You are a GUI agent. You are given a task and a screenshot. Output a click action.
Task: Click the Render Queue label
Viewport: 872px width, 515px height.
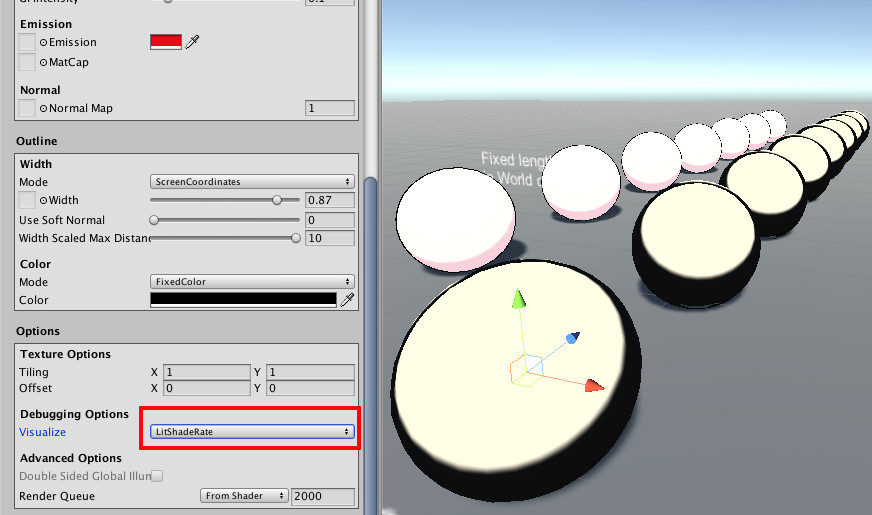[x=57, y=496]
